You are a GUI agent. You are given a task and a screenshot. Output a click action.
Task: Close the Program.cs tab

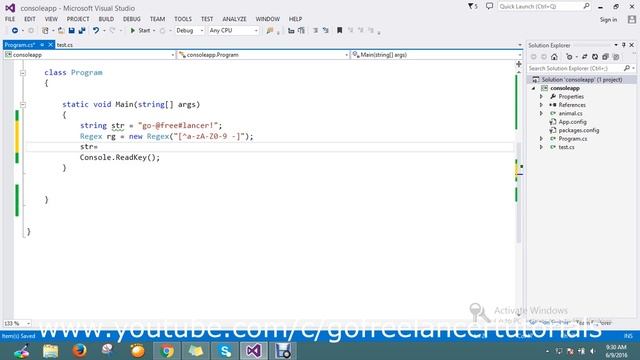(51, 45)
